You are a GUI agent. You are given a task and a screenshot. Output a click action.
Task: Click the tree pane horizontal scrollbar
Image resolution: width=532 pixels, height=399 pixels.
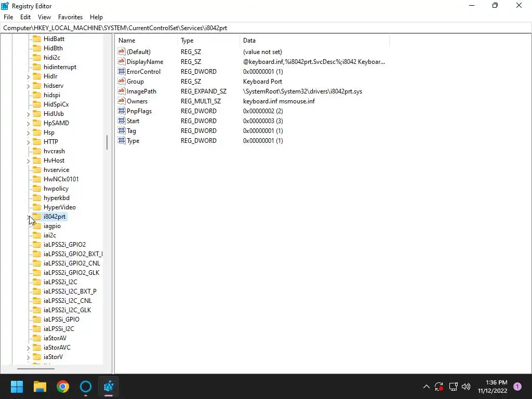click(36, 368)
